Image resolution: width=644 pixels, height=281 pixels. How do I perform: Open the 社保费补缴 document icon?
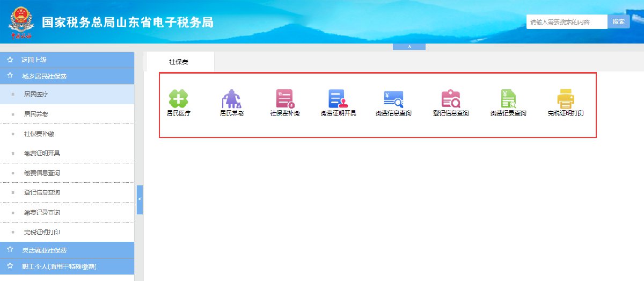(285, 99)
